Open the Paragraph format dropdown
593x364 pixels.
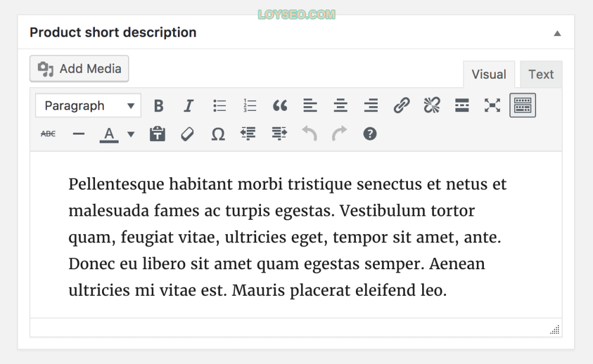click(88, 106)
